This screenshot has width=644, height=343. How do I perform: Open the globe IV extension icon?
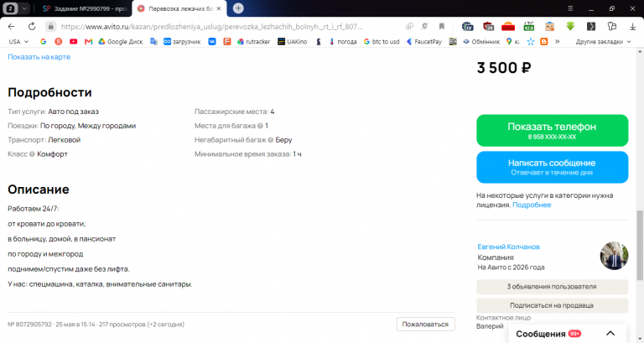[x=467, y=26]
